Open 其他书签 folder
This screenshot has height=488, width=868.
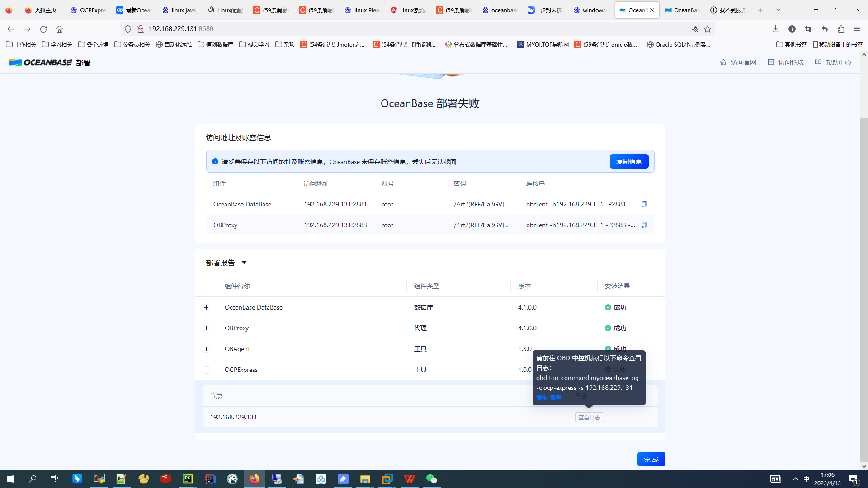click(x=791, y=44)
